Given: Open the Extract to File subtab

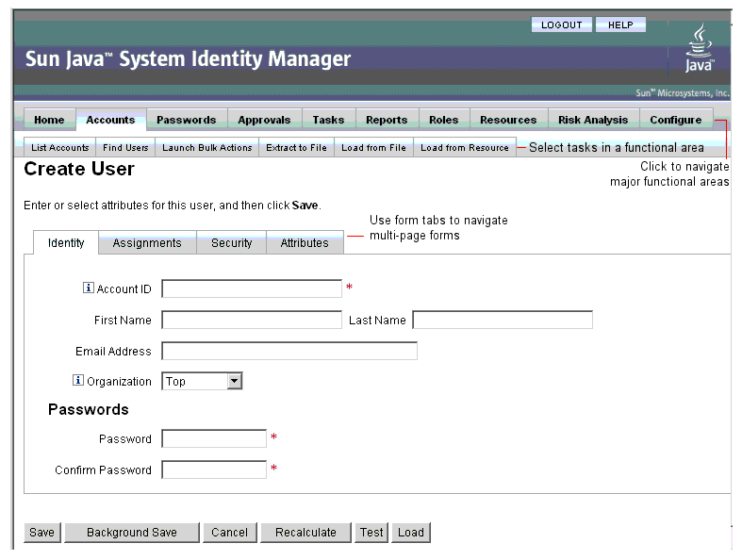Looking at the screenshot, I should pos(296,148).
